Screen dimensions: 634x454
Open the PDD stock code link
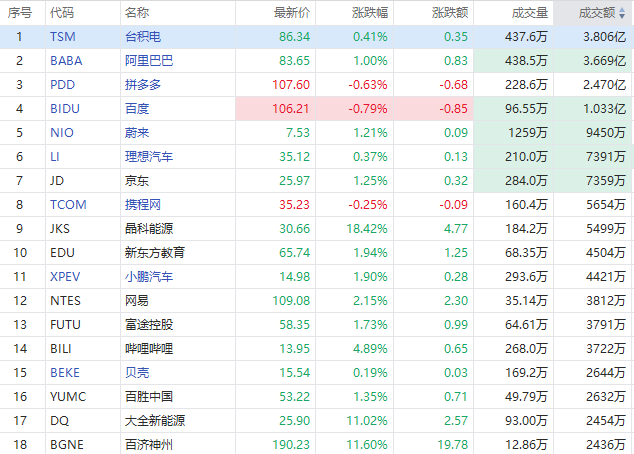pyautogui.click(x=63, y=84)
